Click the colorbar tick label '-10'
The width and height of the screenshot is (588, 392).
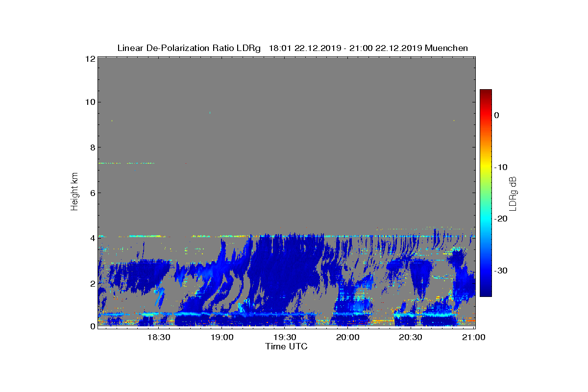[500, 167]
